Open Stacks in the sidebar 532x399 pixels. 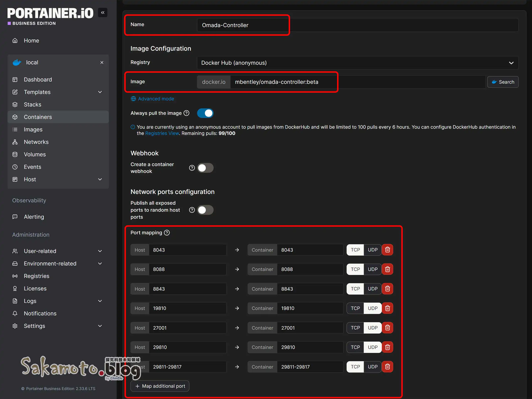click(32, 105)
